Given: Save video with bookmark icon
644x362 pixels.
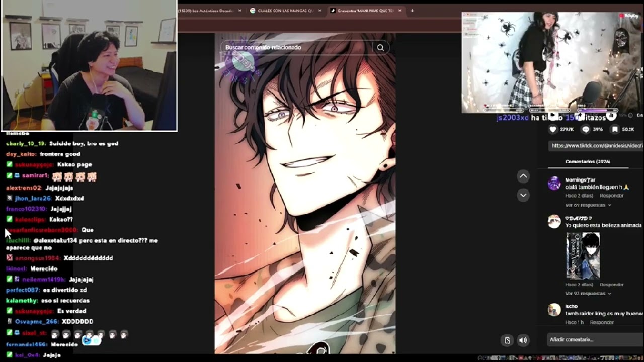Looking at the screenshot, I should coord(614,129).
